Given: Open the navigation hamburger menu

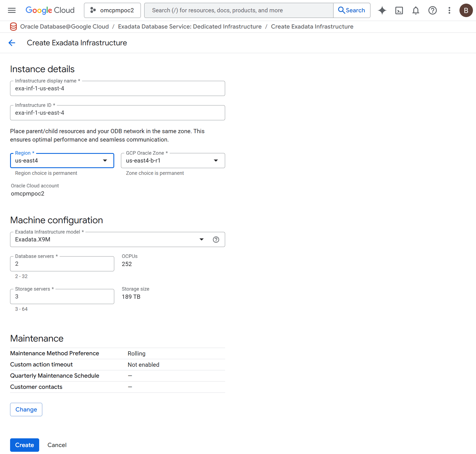Looking at the screenshot, I should (11, 10).
